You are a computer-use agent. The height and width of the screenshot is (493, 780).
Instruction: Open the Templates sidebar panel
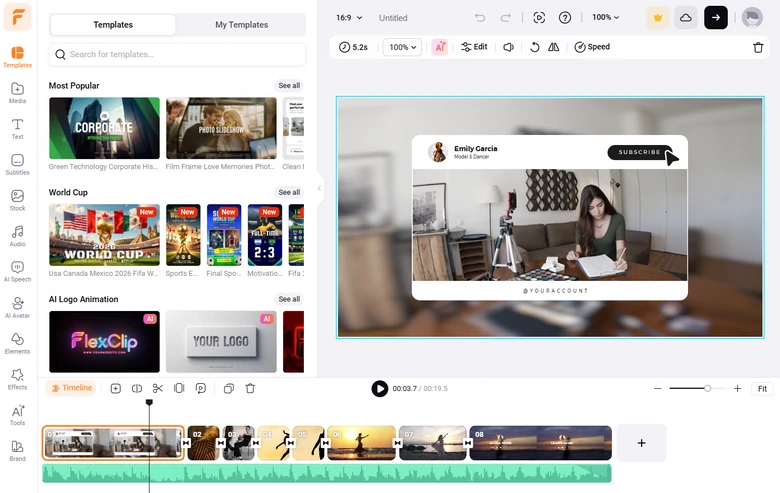17,57
